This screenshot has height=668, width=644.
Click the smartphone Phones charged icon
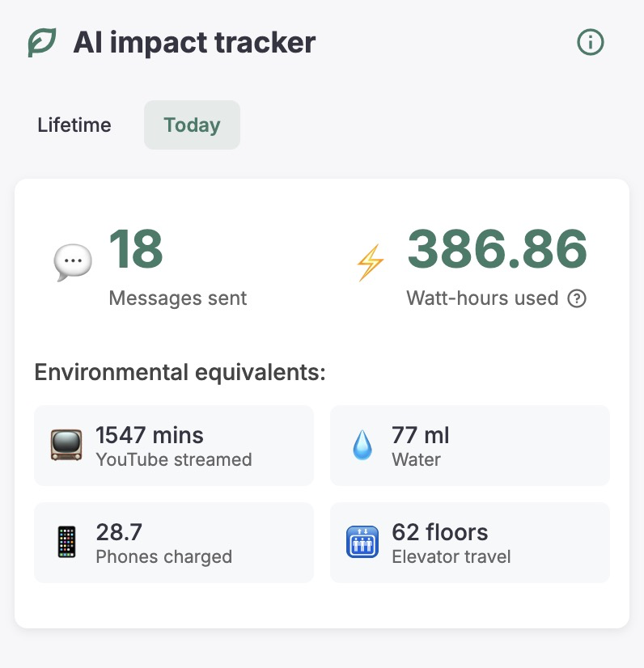click(x=66, y=542)
